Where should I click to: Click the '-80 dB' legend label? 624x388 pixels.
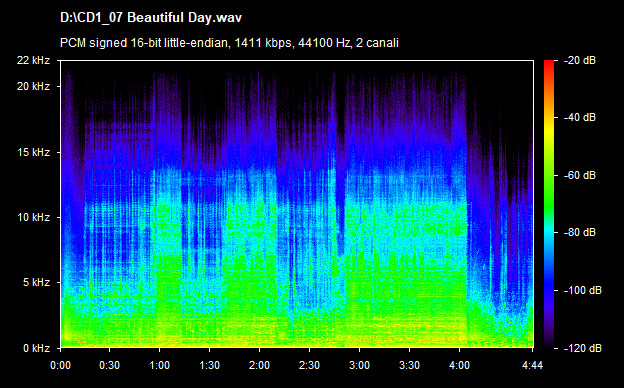(x=580, y=232)
